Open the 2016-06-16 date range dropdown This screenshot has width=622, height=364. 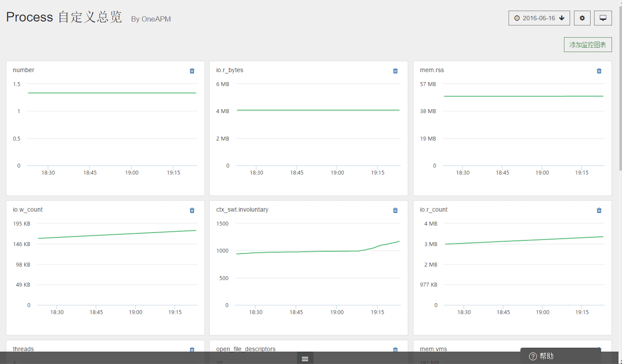click(539, 18)
